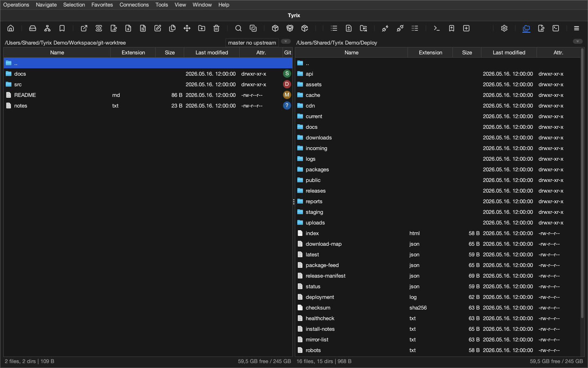Open the terminal prompt icon
Screen dimensions: 588x368
click(437, 28)
